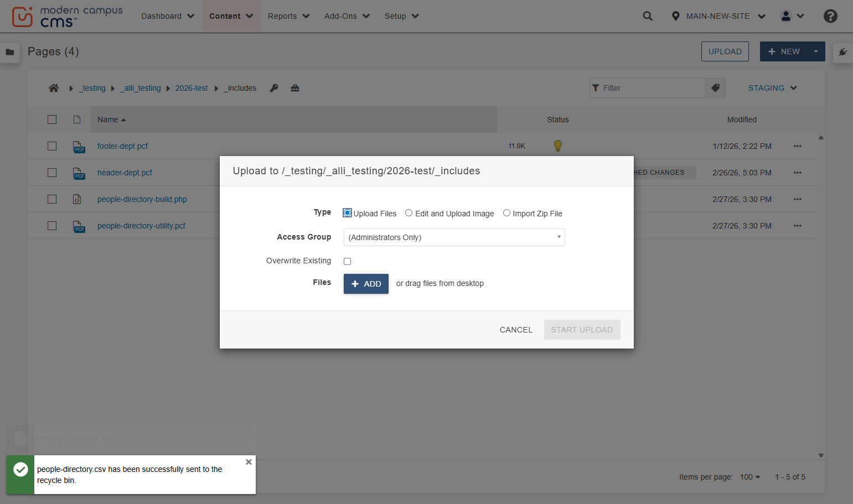The height and width of the screenshot is (504, 853).
Task: Open the help question mark icon
Action: coord(830,16)
